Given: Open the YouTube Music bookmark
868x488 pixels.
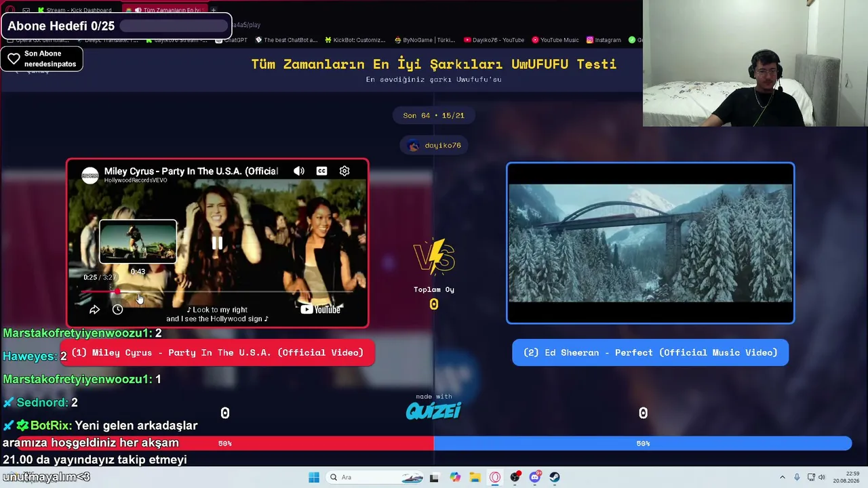Looking at the screenshot, I should point(555,40).
